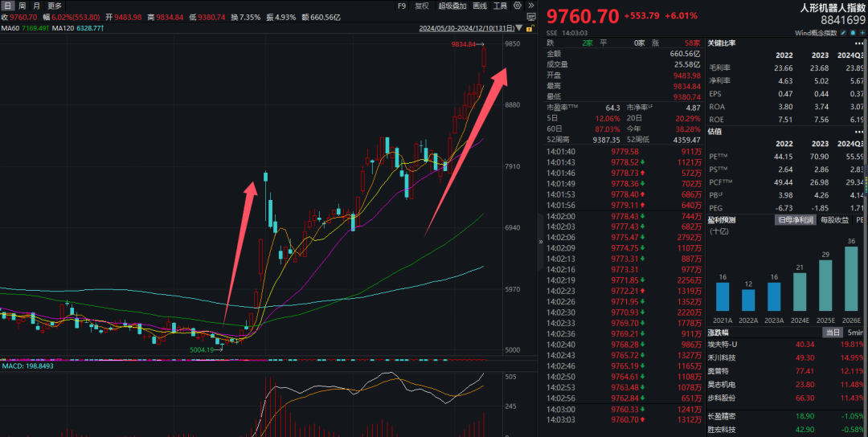Click the 2025E profit forecast bar

825,285
